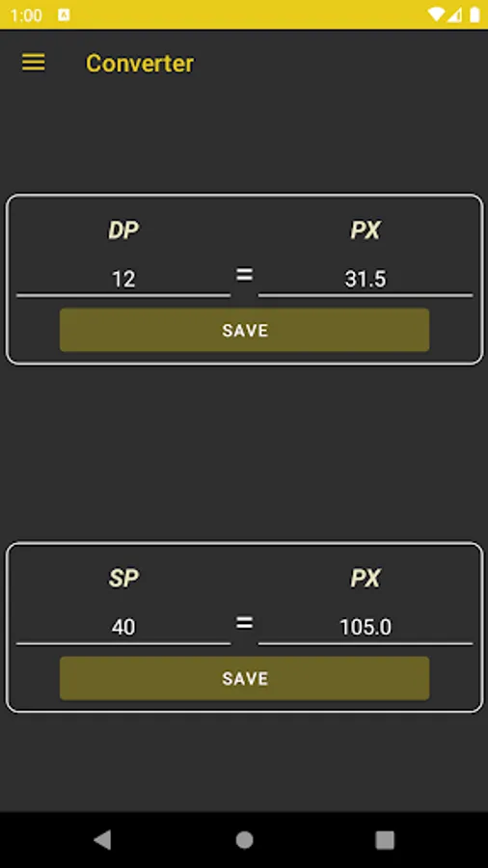The image size is (488, 868).
Task: Tap the battery icon in status bar
Action: tap(474, 14)
